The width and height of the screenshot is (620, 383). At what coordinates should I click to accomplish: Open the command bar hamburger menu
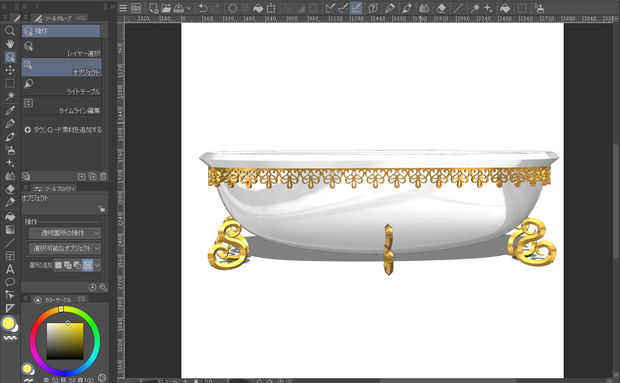tap(123, 8)
